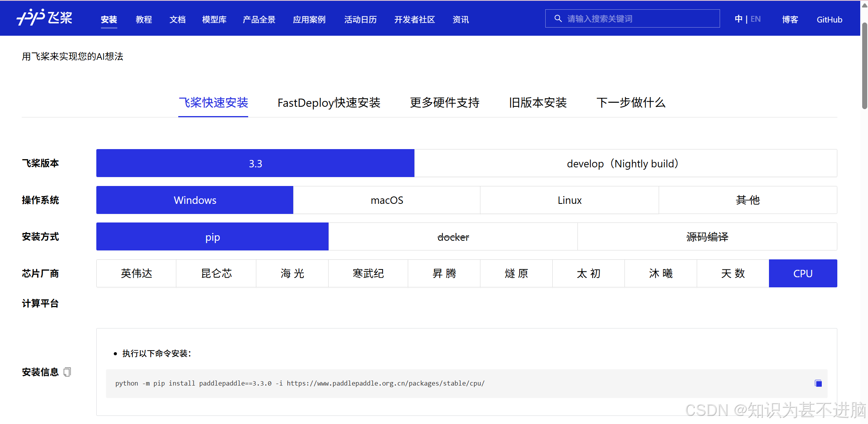Copy install info icon beside 安装信息

[x=67, y=372]
